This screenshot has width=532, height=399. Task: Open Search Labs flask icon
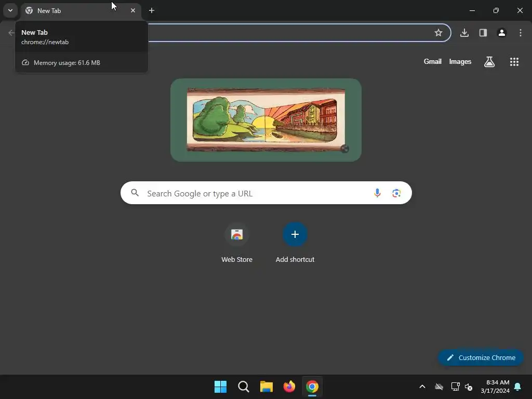click(x=489, y=62)
